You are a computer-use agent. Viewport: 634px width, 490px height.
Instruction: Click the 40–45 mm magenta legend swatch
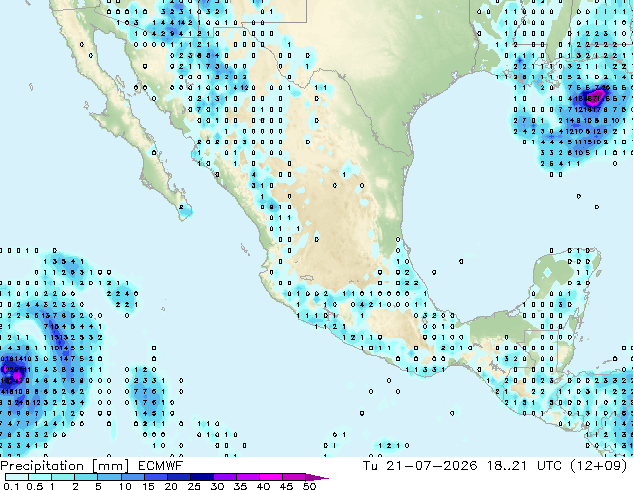271,477
